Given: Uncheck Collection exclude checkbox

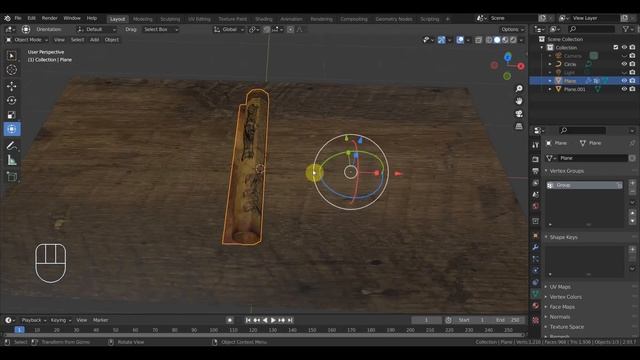Looking at the screenshot, I should [616, 47].
